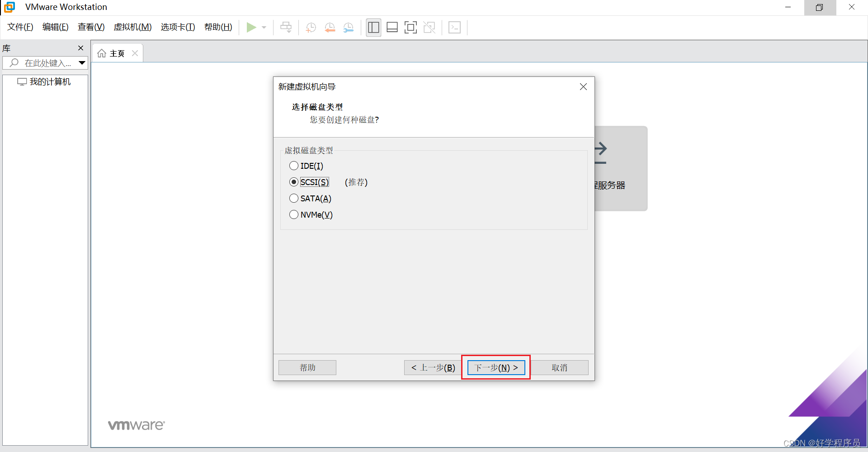Click the 帮助 button in wizard
The image size is (868, 452).
pyautogui.click(x=307, y=368)
